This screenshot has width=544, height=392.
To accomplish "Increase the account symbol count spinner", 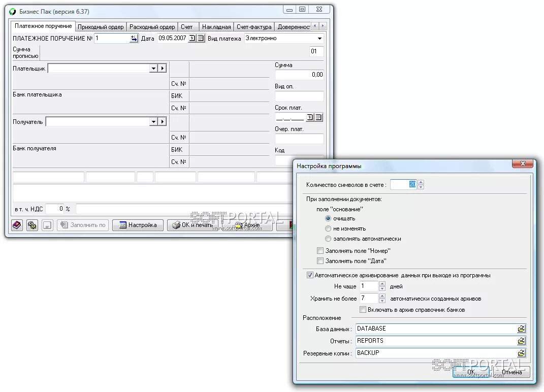I will coord(421,182).
